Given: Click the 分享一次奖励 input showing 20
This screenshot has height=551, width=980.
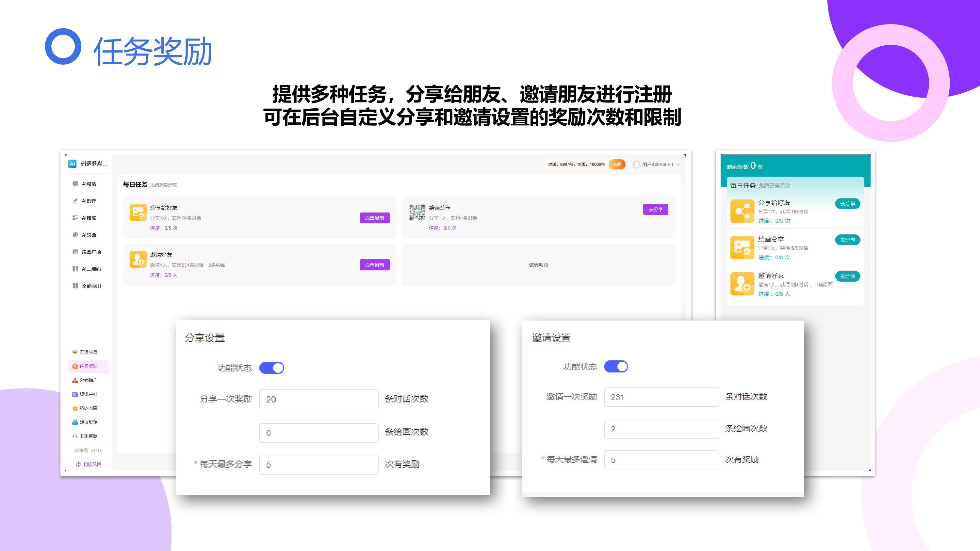Looking at the screenshot, I should coord(318,399).
